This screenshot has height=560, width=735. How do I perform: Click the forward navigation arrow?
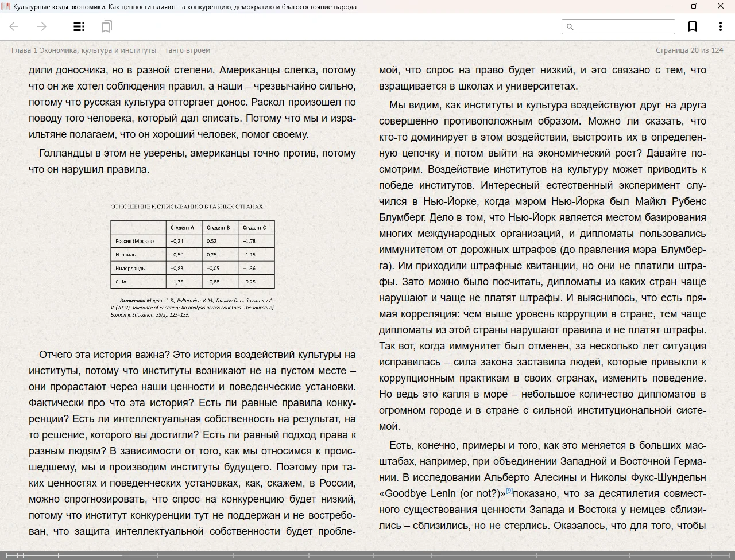[x=42, y=26]
